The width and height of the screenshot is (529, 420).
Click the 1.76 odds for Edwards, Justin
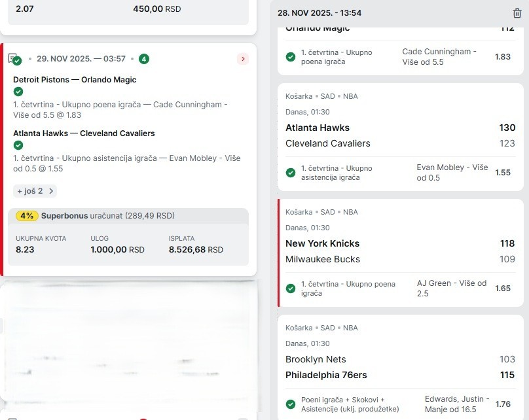click(x=502, y=404)
